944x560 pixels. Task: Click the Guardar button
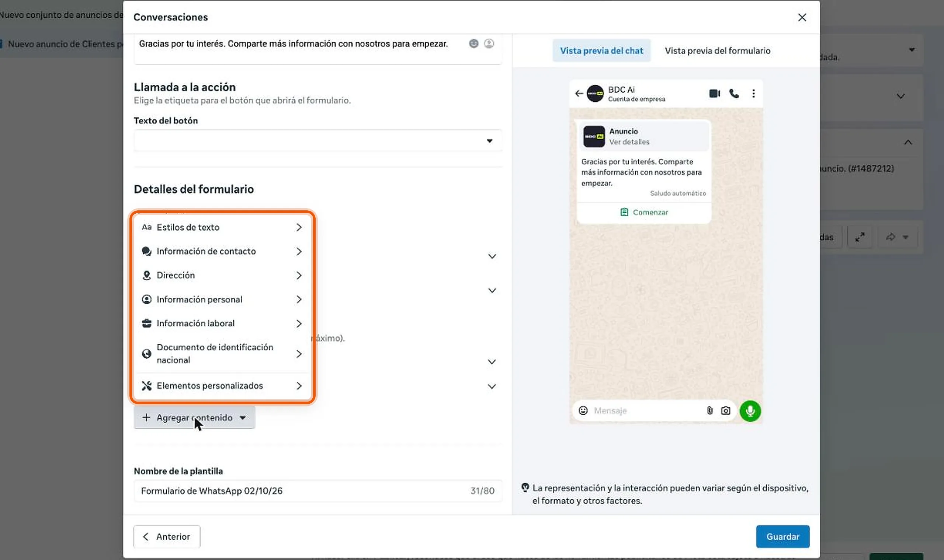click(782, 536)
